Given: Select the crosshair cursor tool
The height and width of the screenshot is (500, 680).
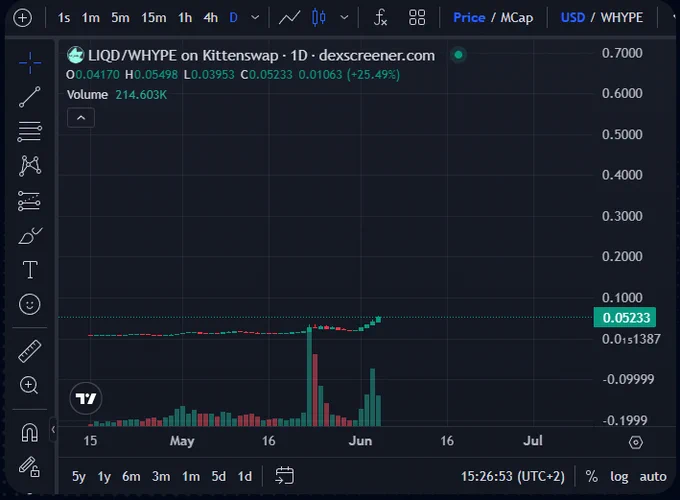Looking at the screenshot, I should [x=30, y=63].
